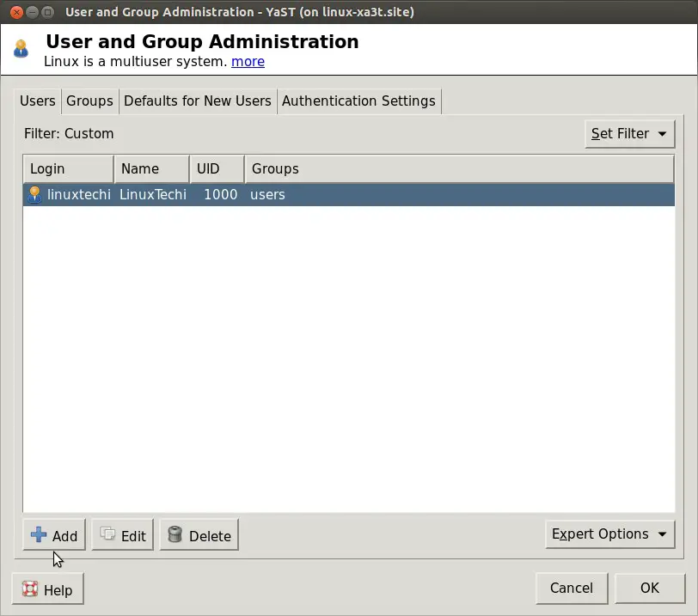
Task: Click the header user administration icon
Action: pyautogui.click(x=21, y=48)
